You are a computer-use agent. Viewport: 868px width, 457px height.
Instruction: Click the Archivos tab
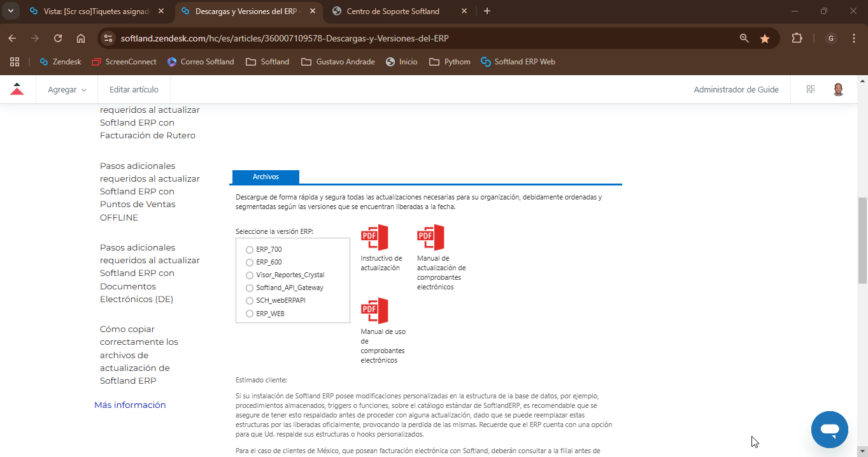pos(266,177)
